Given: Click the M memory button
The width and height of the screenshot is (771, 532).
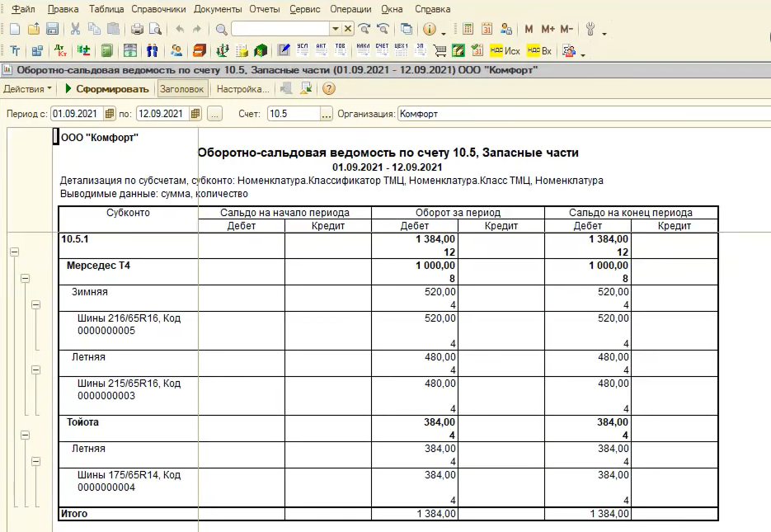Looking at the screenshot, I should click(529, 29).
